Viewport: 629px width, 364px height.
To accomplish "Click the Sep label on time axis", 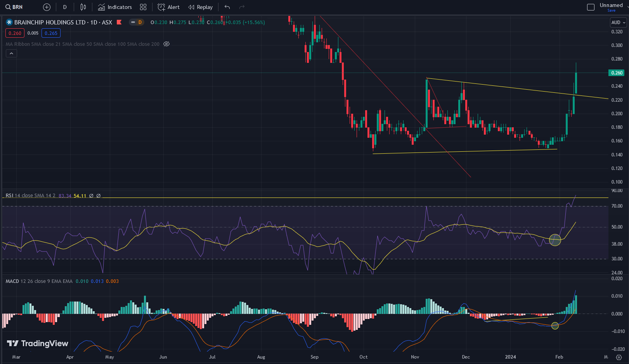I will (314, 357).
